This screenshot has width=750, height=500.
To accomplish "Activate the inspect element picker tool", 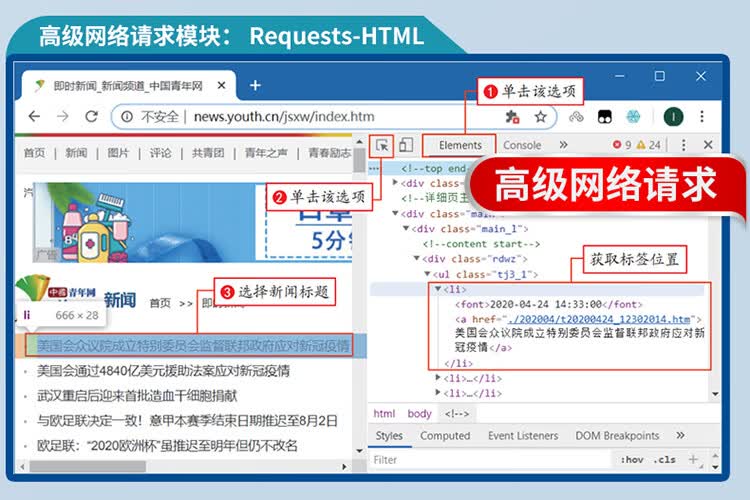I will click(382, 145).
